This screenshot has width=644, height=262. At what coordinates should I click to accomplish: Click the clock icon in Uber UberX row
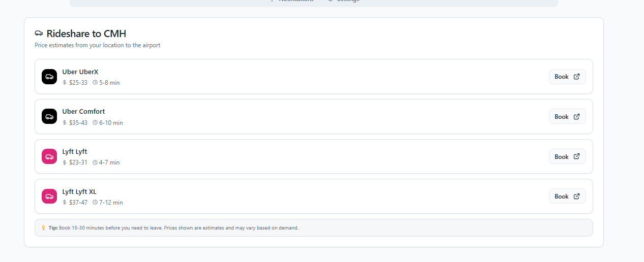click(95, 83)
